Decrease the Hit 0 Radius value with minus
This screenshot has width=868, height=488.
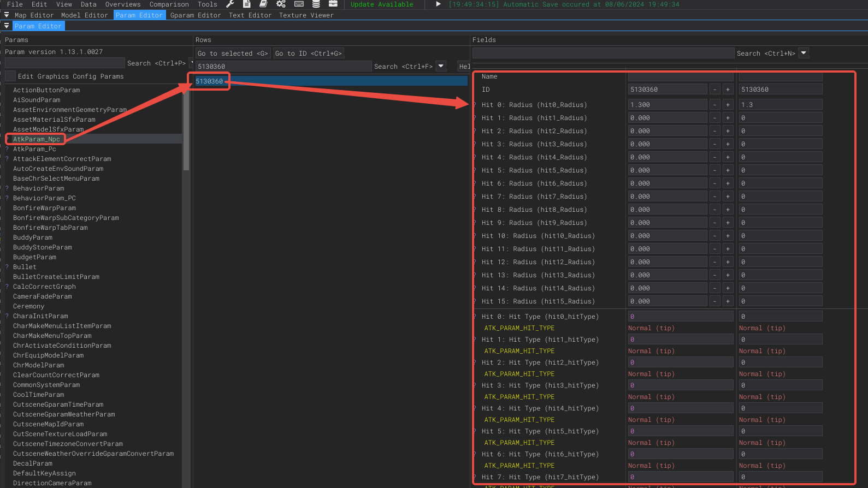(715, 105)
